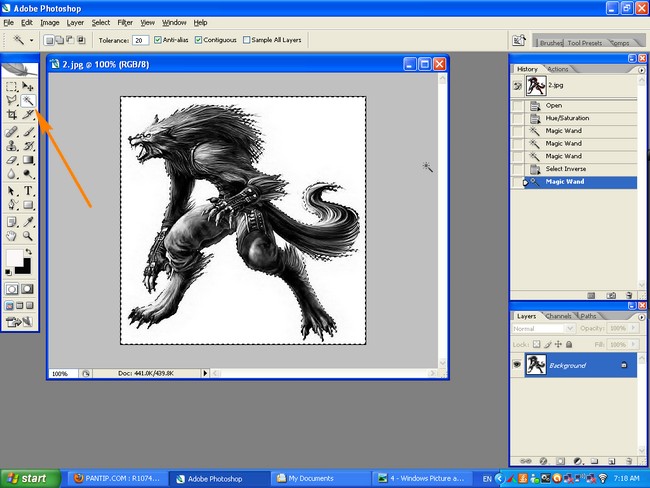Open the Filter menu
Viewport: 650px width, 488px height.
(125, 22)
